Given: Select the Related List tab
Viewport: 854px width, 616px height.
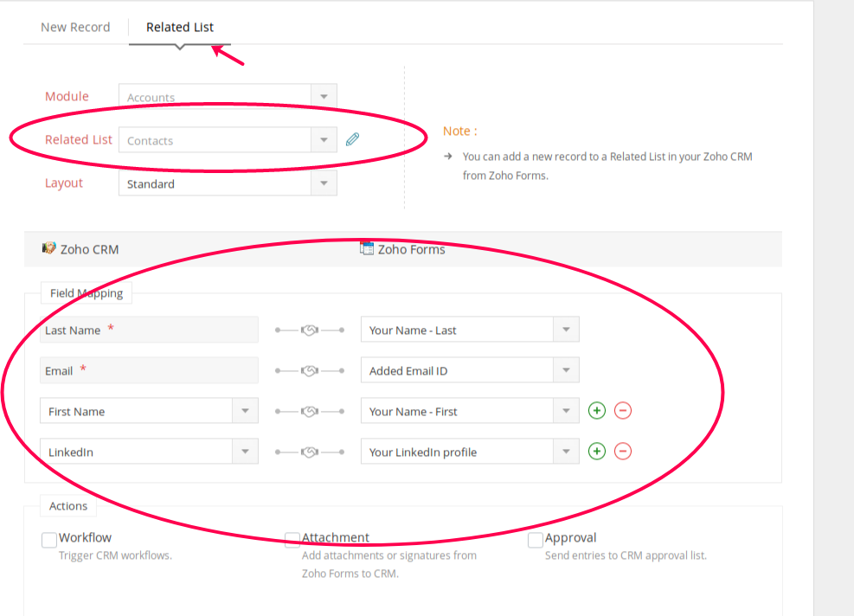Looking at the screenshot, I should click(180, 27).
